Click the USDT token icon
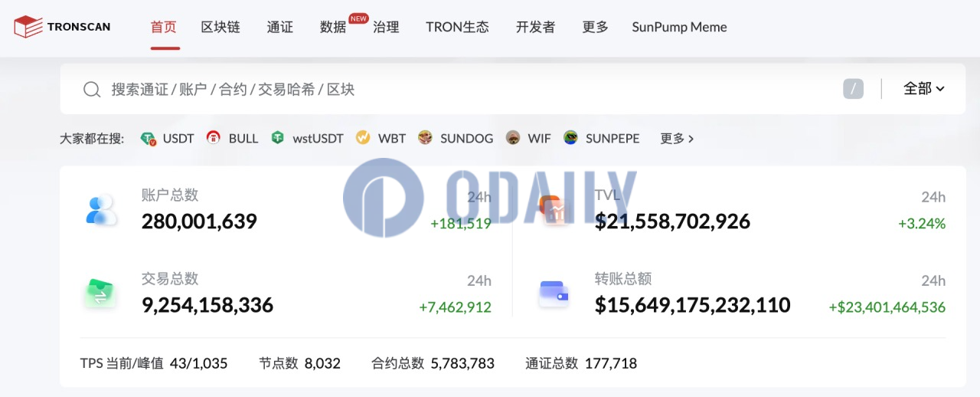 149,139
